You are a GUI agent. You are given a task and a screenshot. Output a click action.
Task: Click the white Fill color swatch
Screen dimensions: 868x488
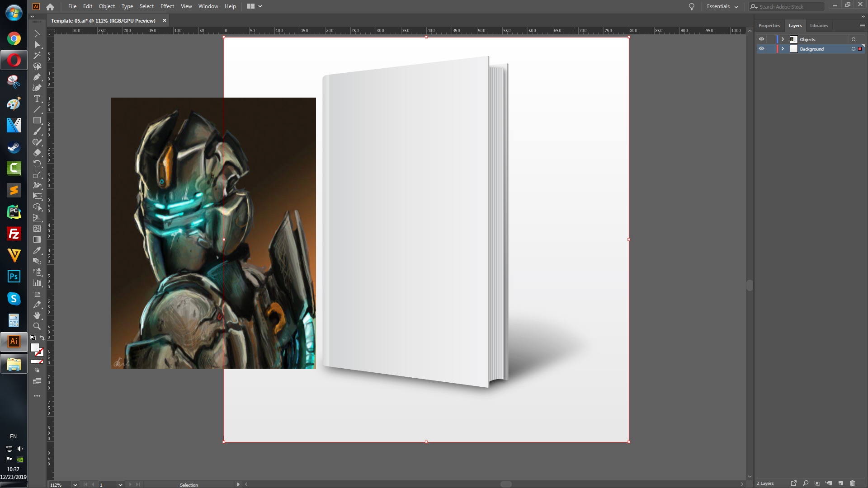[34, 347]
